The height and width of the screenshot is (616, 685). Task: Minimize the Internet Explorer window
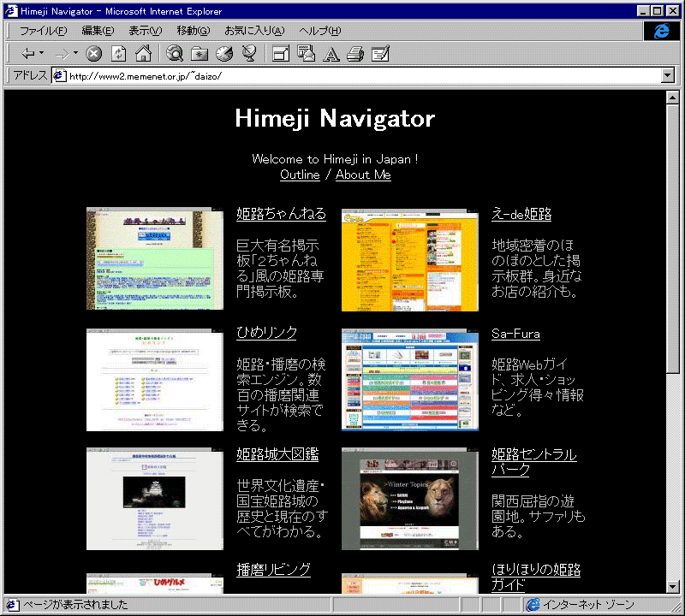tap(643, 11)
